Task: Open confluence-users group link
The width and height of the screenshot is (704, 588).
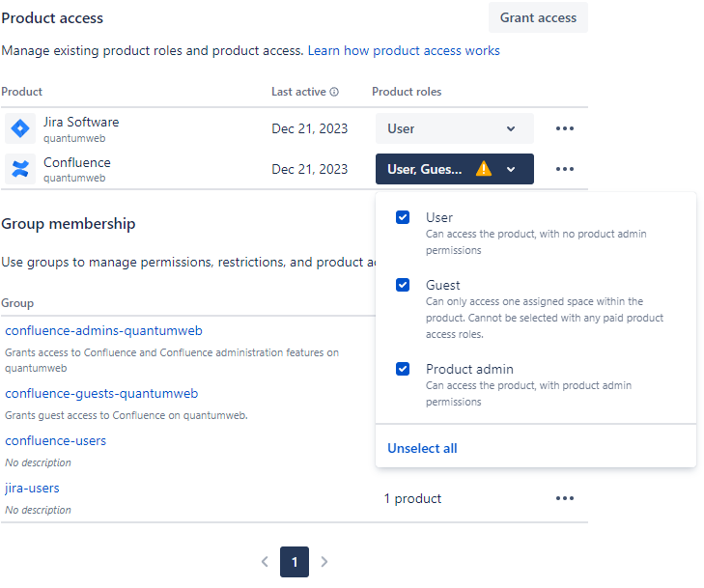Action: tap(56, 441)
